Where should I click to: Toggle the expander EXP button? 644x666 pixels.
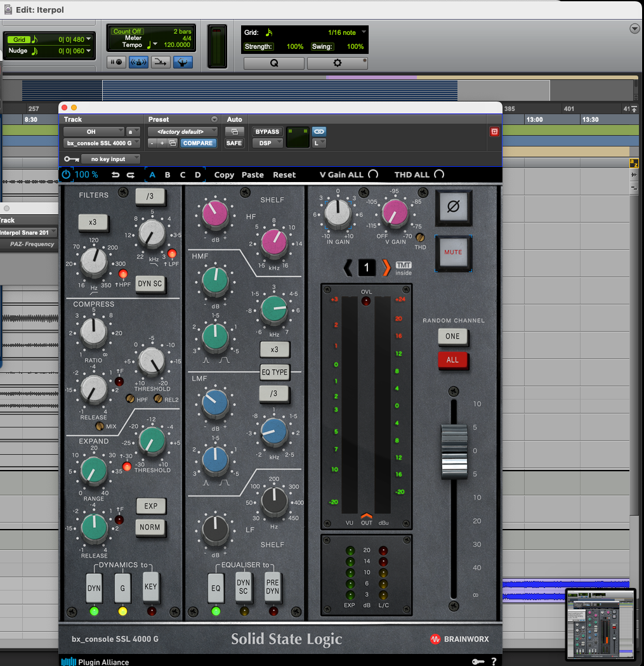tap(151, 506)
